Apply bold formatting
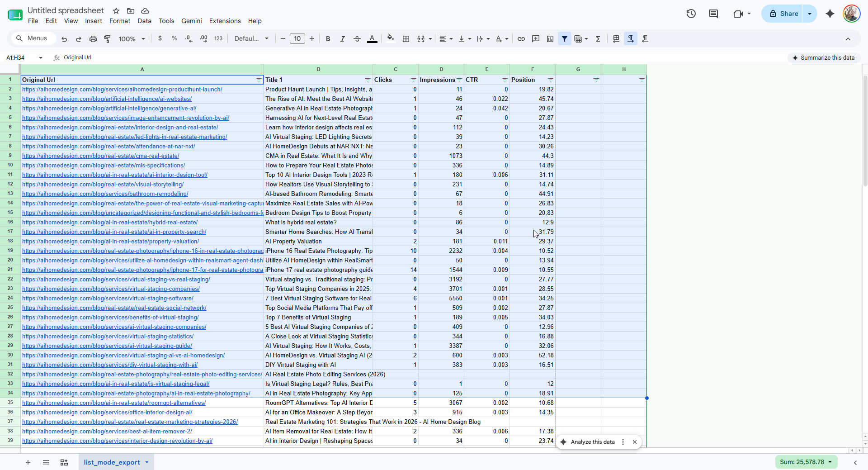The image size is (868, 470). [x=328, y=39]
